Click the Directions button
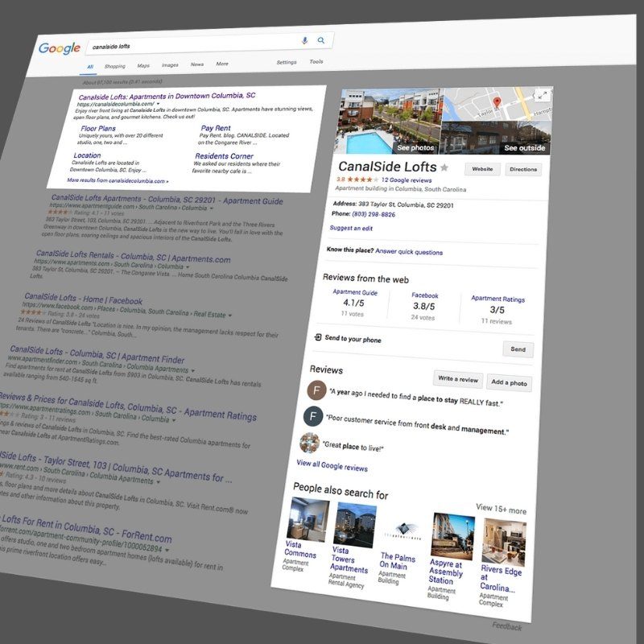The image size is (644, 644). (x=523, y=169)
